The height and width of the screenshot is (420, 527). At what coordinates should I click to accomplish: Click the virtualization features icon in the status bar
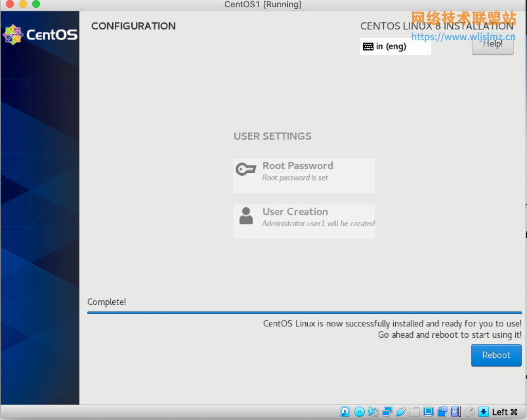(455, 411)
